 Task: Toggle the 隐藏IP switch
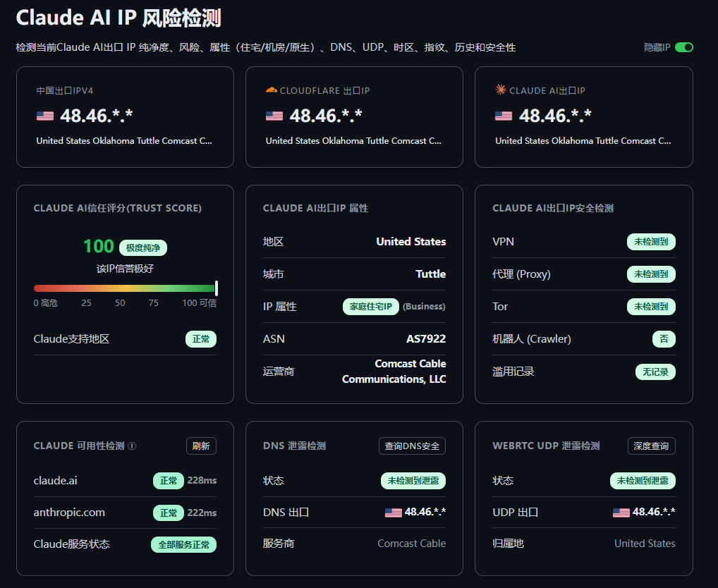tap(683, 47)
